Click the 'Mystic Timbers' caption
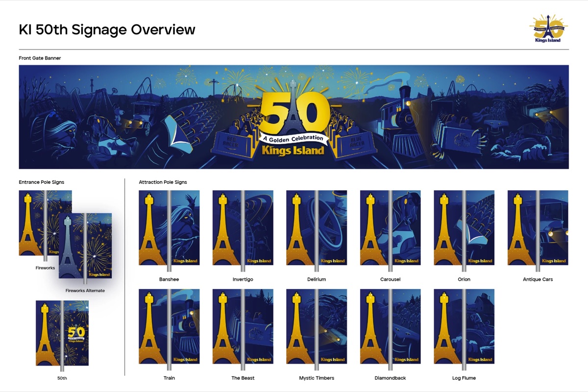 317,378
